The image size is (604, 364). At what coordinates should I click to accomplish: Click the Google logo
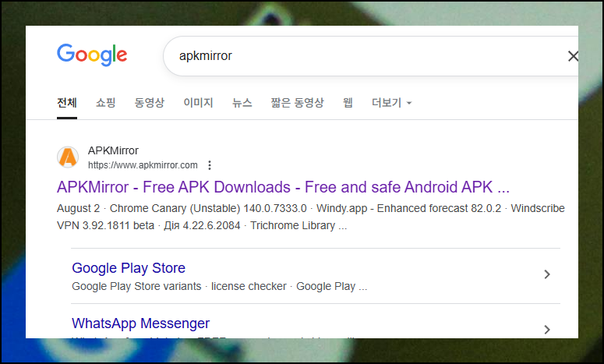coord(92,55)
